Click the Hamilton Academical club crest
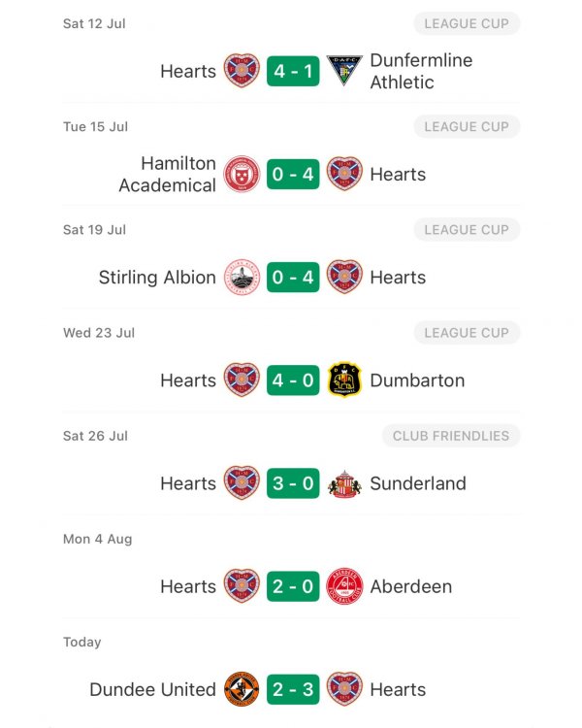This screenshot has height=728, width=582. 242,174
